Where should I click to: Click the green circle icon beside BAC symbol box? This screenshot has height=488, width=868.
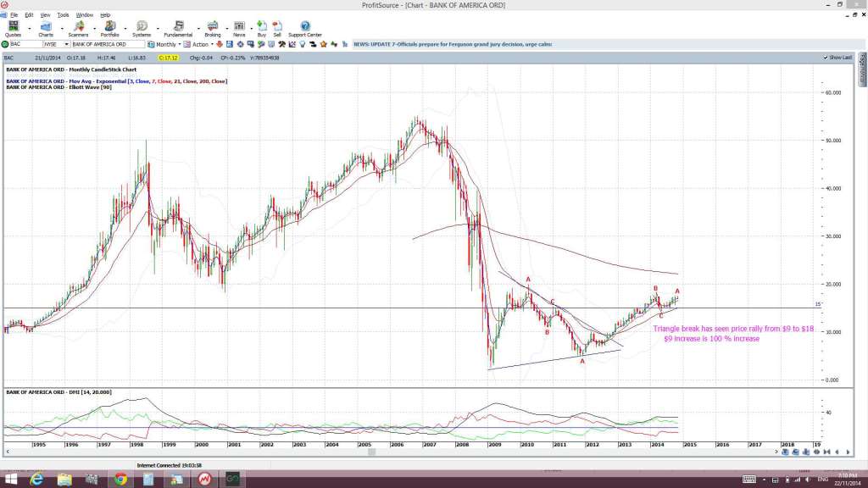[5, 44]
